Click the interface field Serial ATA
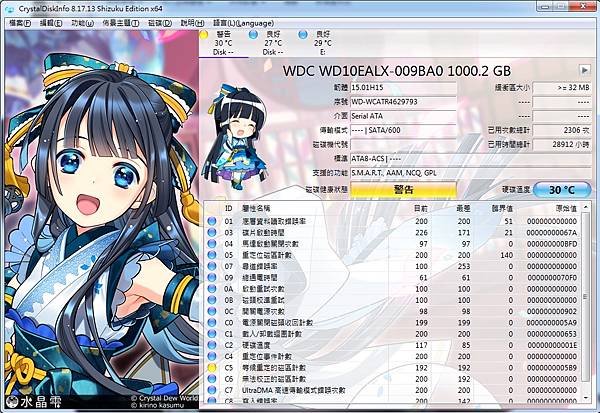 403,116
